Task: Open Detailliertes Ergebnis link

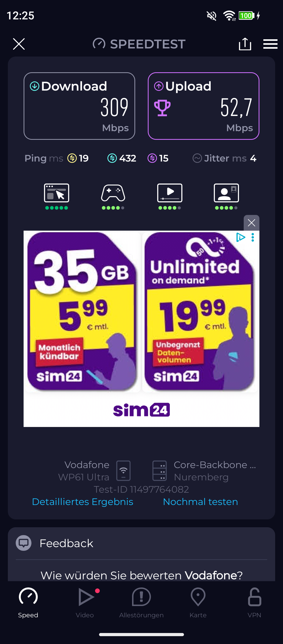Action: click(x=83, y=502)
